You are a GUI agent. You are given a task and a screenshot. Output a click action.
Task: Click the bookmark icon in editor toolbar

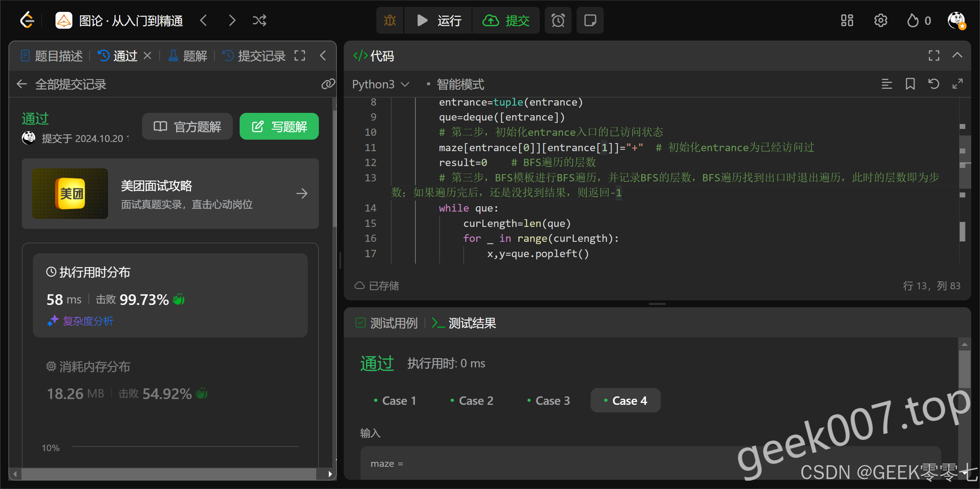pyautogui.click(x=910, y=84)
